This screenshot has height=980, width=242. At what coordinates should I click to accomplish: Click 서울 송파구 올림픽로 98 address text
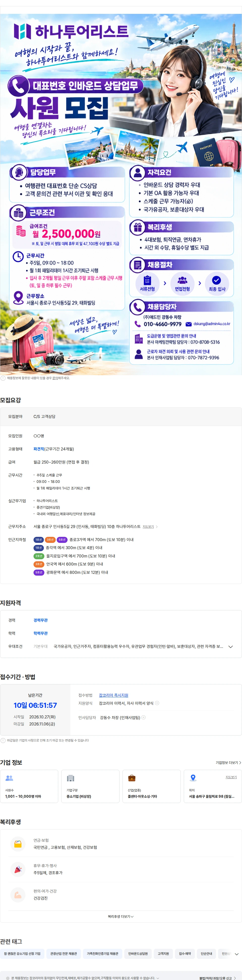pos(211,796)
